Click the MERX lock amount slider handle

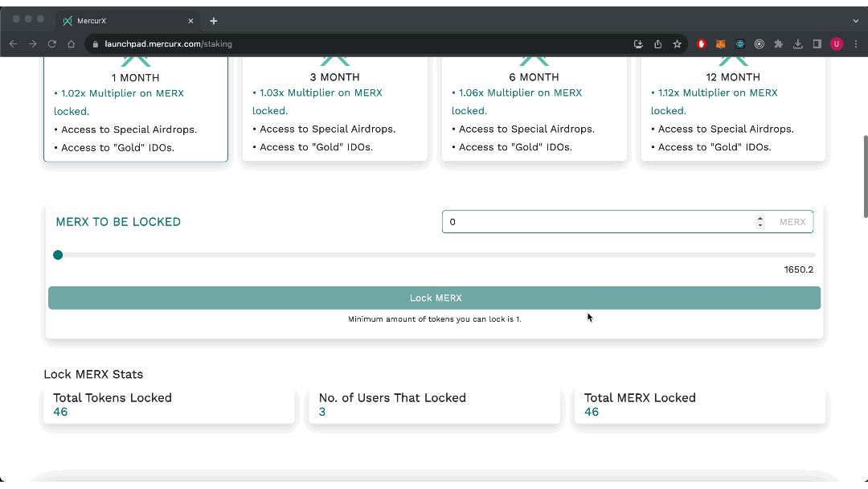58,255
